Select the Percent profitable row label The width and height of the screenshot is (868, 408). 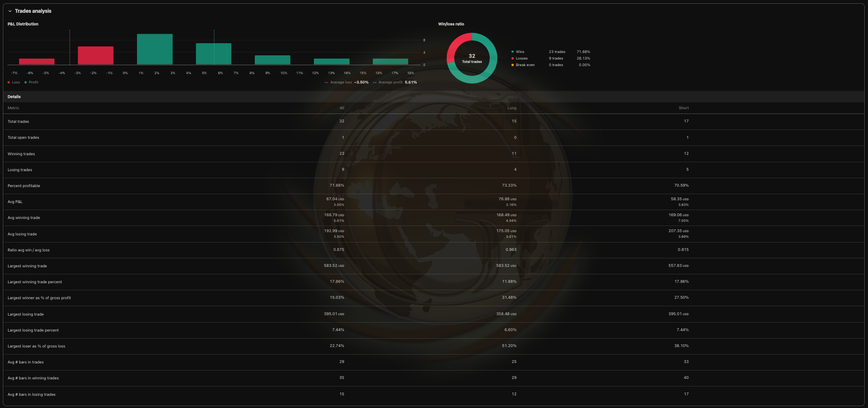24,186
